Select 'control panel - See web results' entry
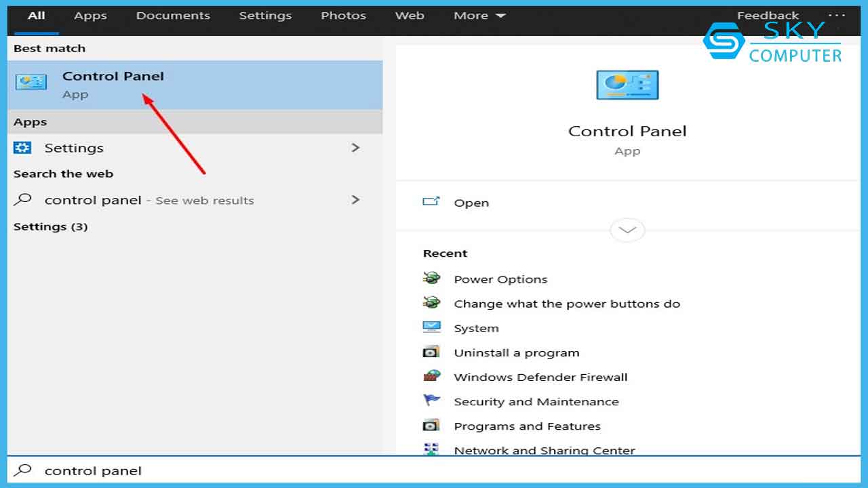This screenshot has height=488, width=868. pyautogui.click(x=195, y=200)
